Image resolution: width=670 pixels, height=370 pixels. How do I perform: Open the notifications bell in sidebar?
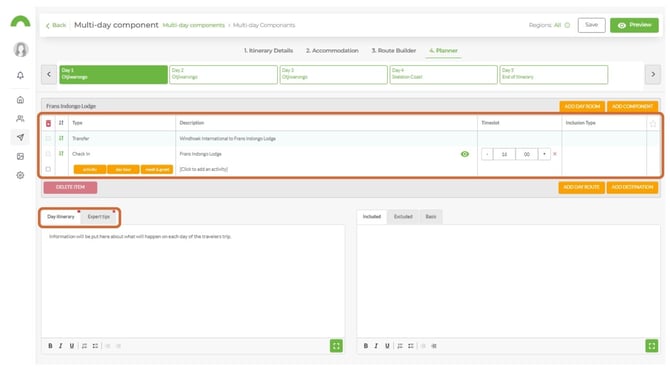20,75
